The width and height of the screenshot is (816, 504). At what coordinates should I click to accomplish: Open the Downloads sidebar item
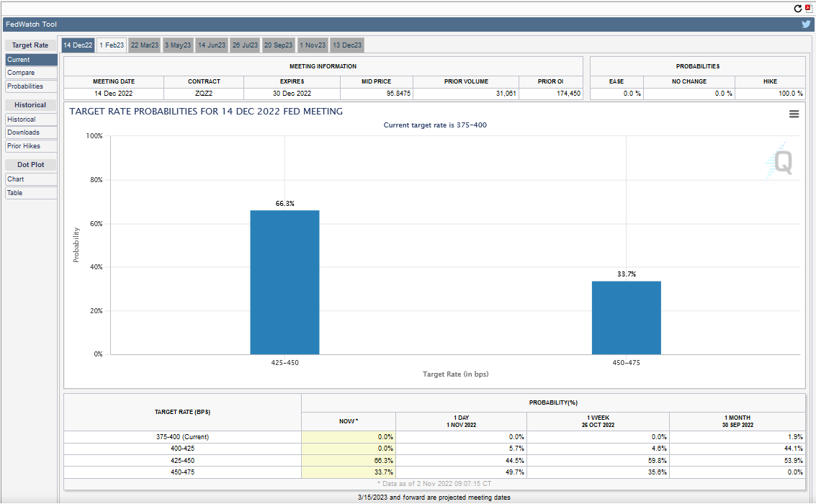tap(31, 132)
